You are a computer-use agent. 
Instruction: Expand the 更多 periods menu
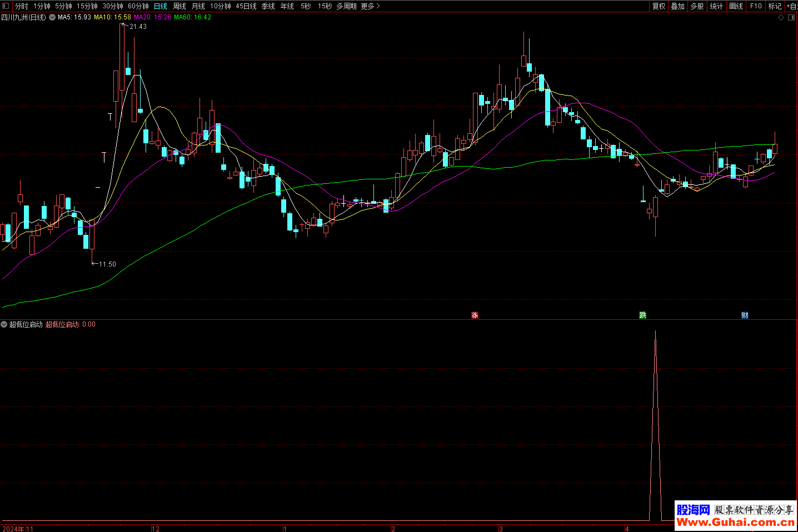point(370,6)
